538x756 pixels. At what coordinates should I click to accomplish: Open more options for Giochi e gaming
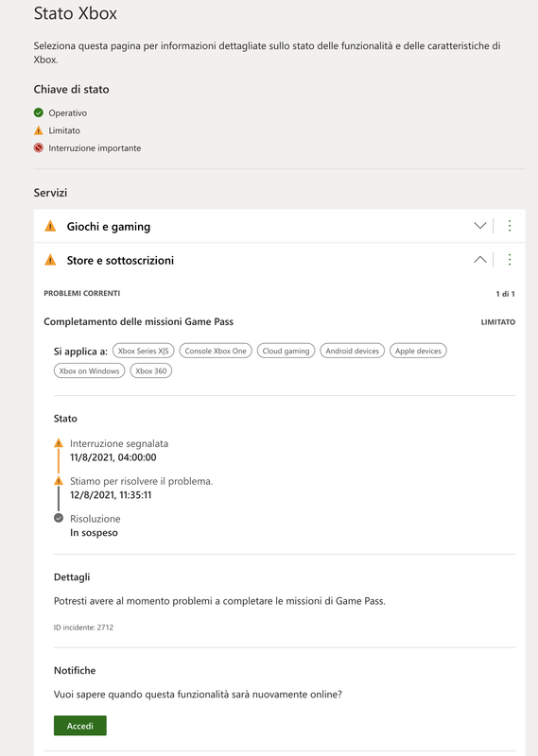510,226
